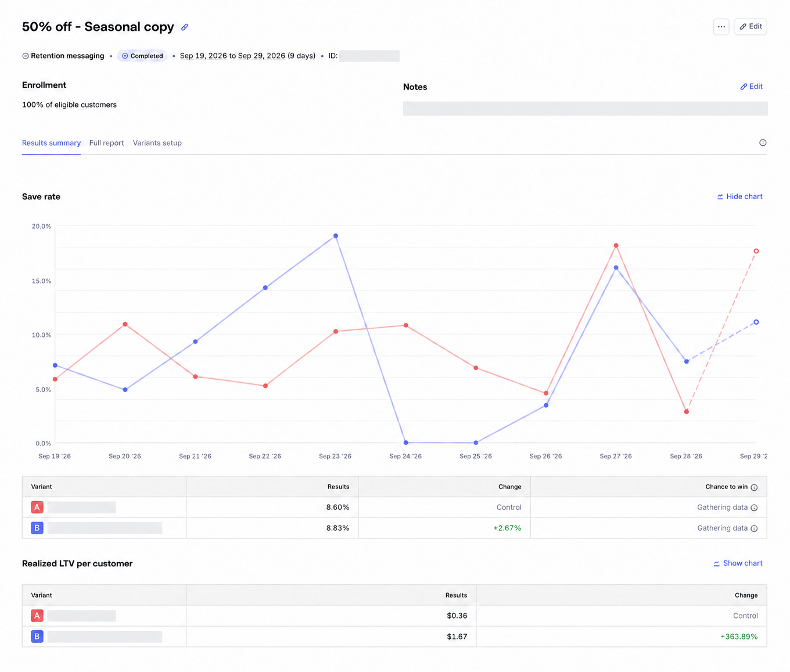
Task: Click the red data point on Sep 20 '26
Action: coord(125,324)
